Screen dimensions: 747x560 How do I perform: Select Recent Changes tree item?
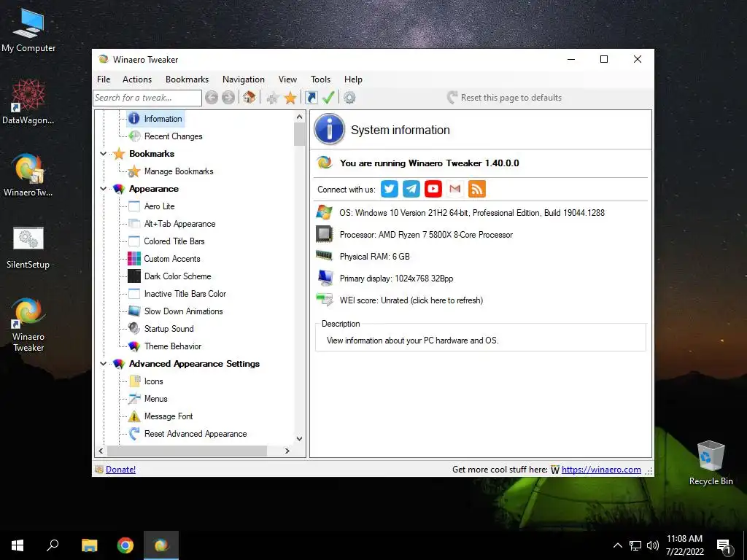(173, 136)
